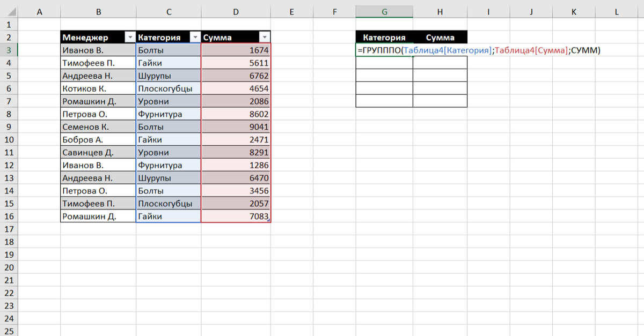Select cell Котиков К.
Viewport: 644px width, 336px height.
[x=98, y=88]
